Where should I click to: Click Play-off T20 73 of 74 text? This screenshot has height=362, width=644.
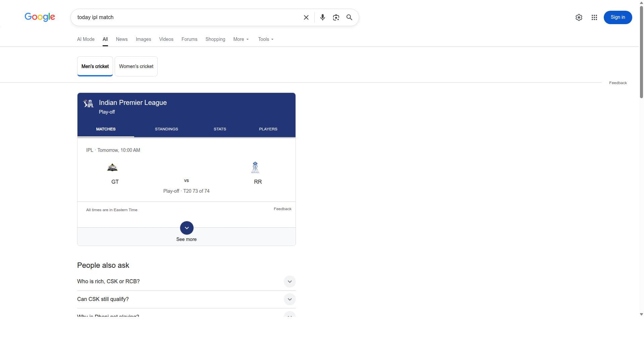click(x=186, y=191)
